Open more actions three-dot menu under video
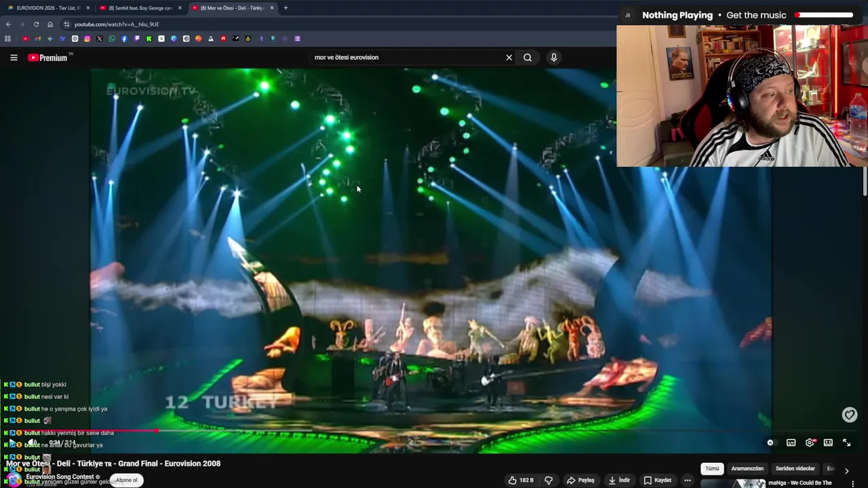 pos(687,481)
